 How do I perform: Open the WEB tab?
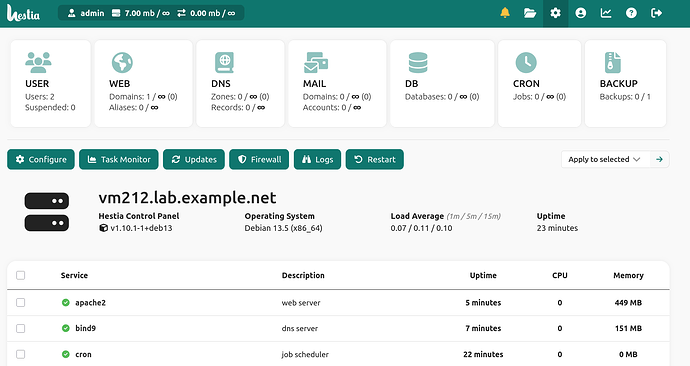(x=143, y=84)
